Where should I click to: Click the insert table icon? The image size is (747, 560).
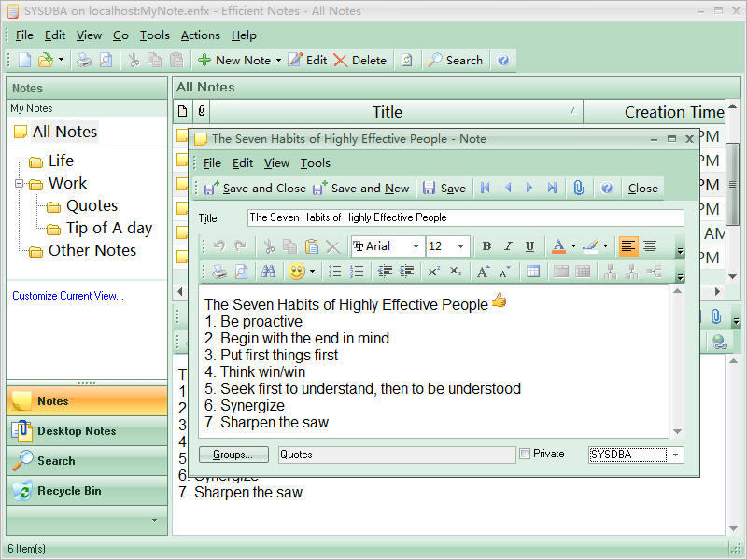pos(532,272)
